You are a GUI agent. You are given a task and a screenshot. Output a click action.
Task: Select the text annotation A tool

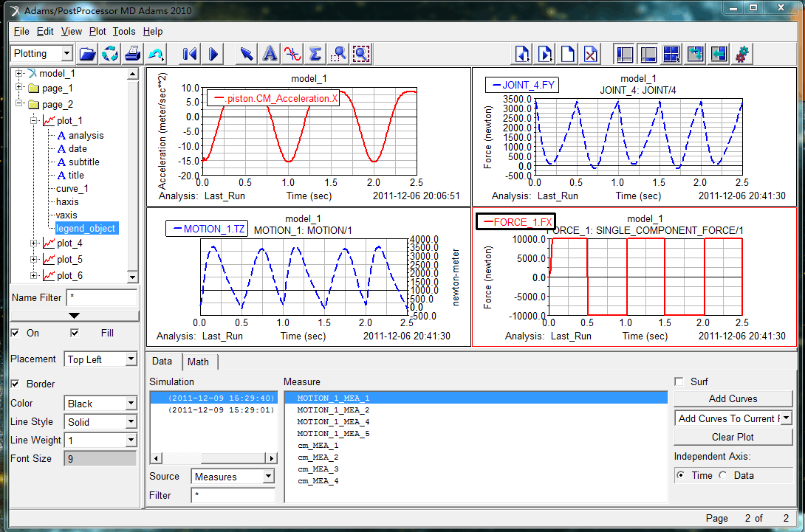point(270,53)
